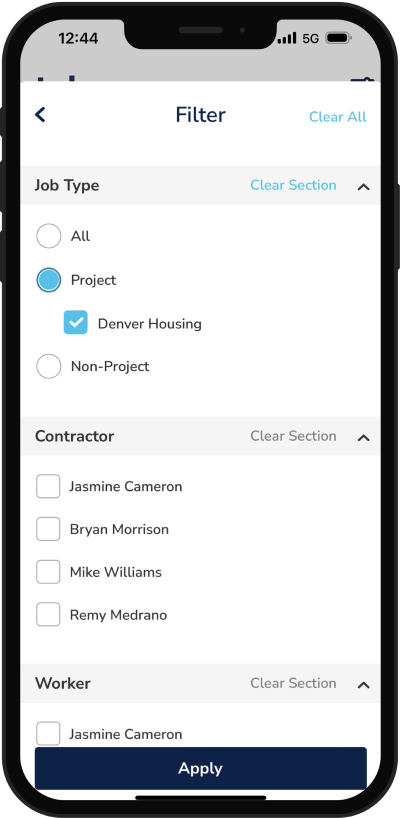Collapse the Worker section chevron

(x=363, y=684)
